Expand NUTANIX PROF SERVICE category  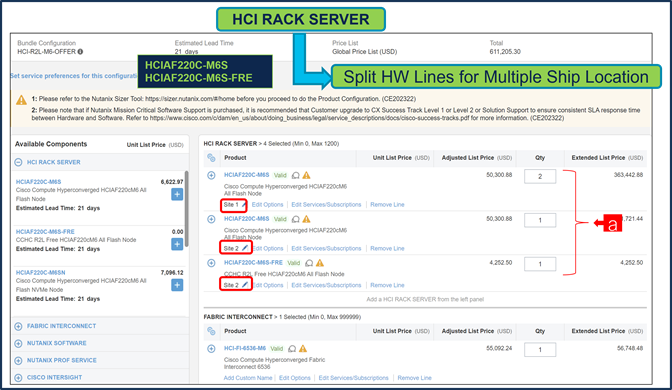pos(18,360)
